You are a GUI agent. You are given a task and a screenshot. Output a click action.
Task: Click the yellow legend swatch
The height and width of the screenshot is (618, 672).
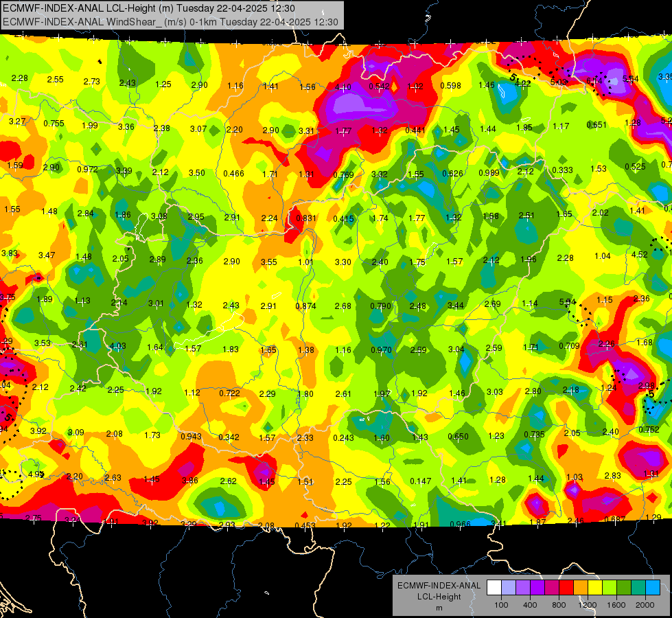595,588
